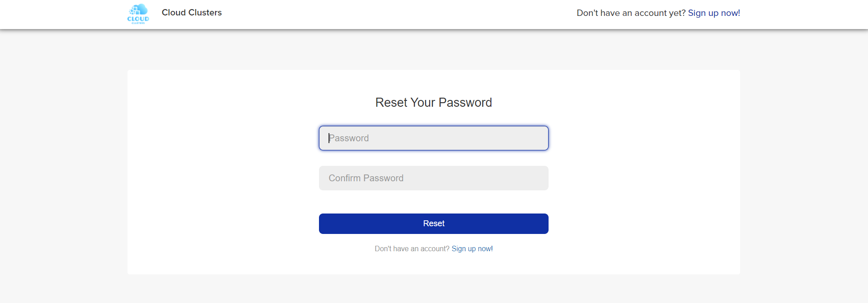Submit the form with the blue Reset button
The width and height of the screenshot is (868, 303).
click(x=433, y=224)
